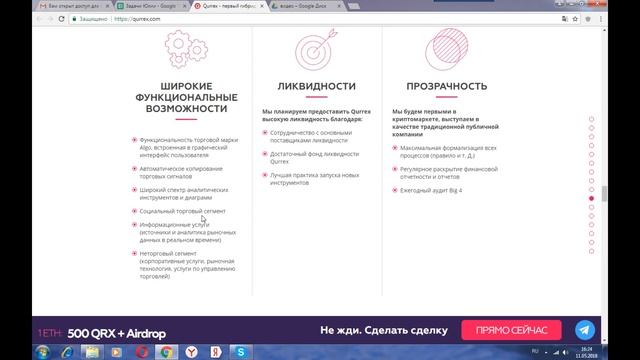Click Неторговый сегмент bullet item
The height and width of the screenshot is (360, 640).
click(x=187, y=265)
